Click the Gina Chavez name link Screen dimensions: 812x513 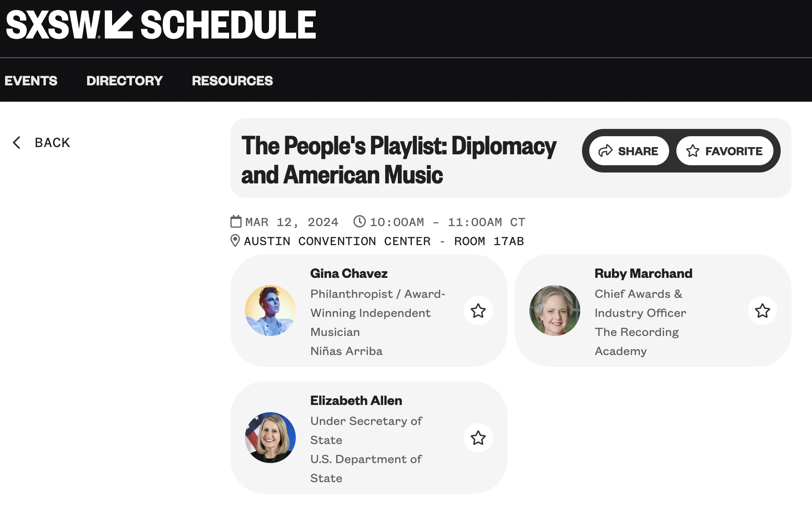pos(349,273)
